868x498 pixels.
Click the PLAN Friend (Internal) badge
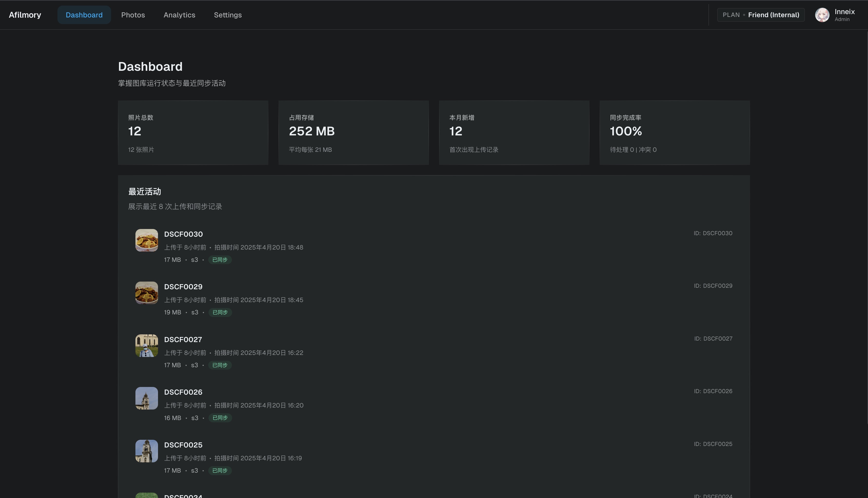pos(761,15)
